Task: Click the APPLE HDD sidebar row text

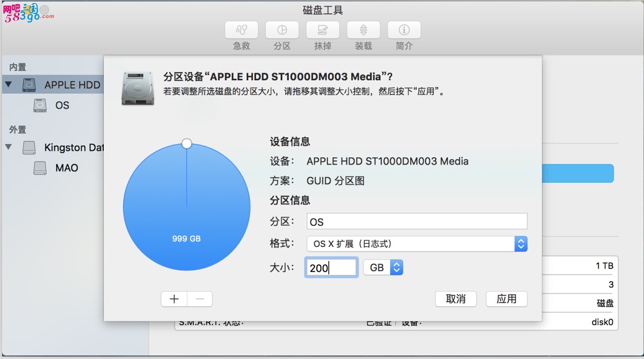Action: click(x=72, y=85)
